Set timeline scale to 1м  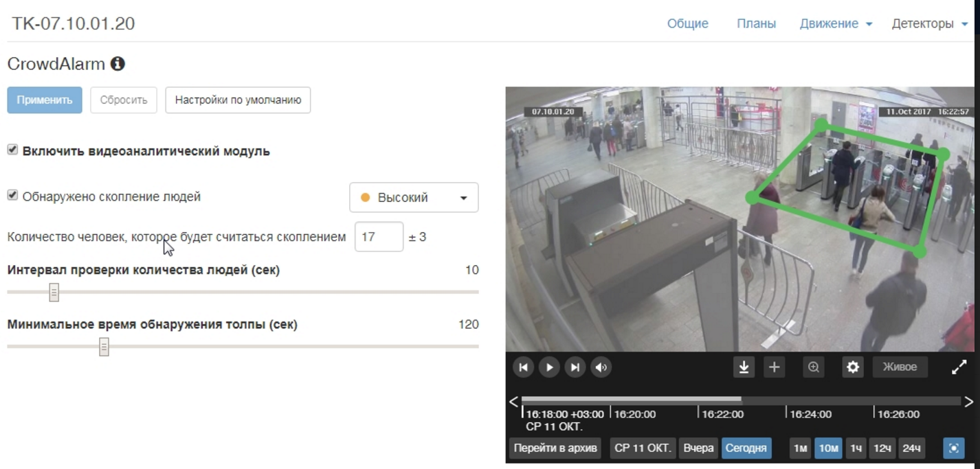(x=800, y=448)
